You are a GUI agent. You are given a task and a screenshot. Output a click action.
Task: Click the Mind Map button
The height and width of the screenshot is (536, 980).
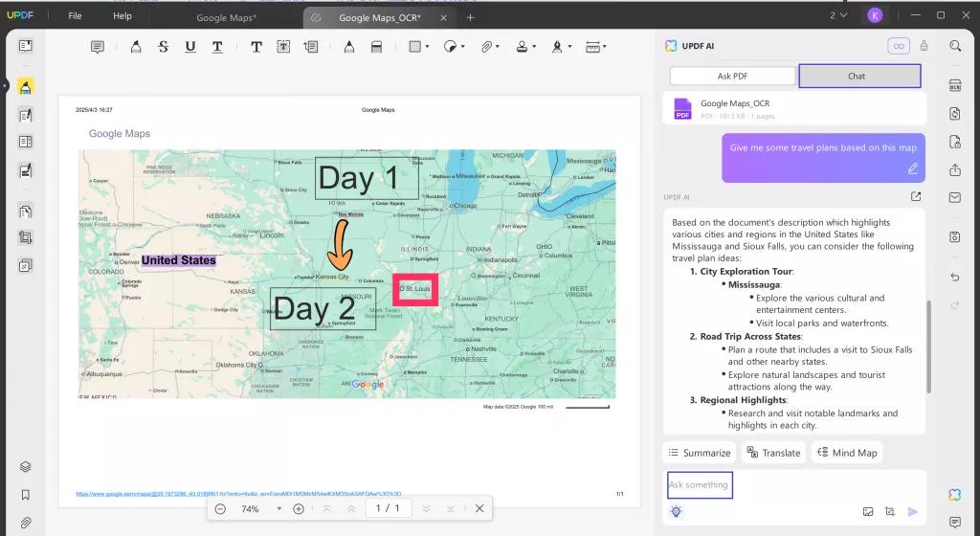846,453
